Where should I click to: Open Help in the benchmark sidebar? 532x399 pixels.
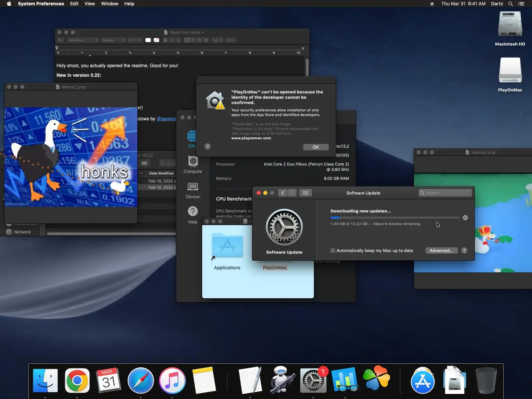point(193,215)
